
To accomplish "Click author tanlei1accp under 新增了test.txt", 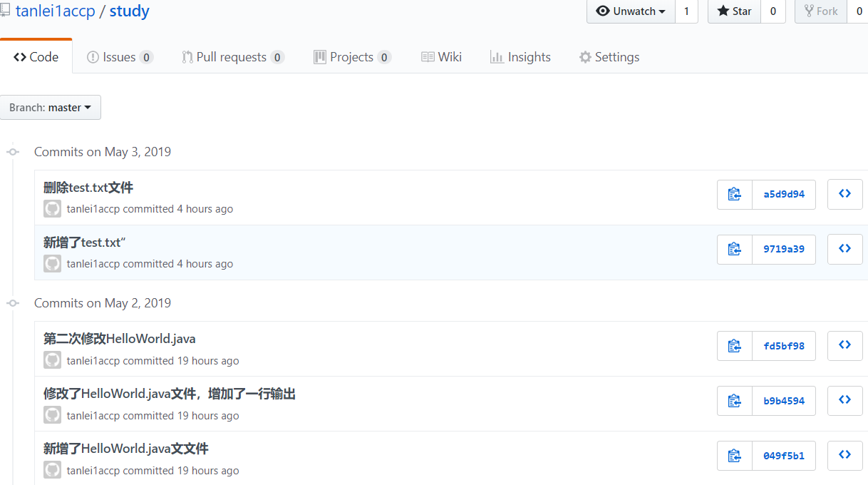I will pyautogui.click(x=93, y=264).
